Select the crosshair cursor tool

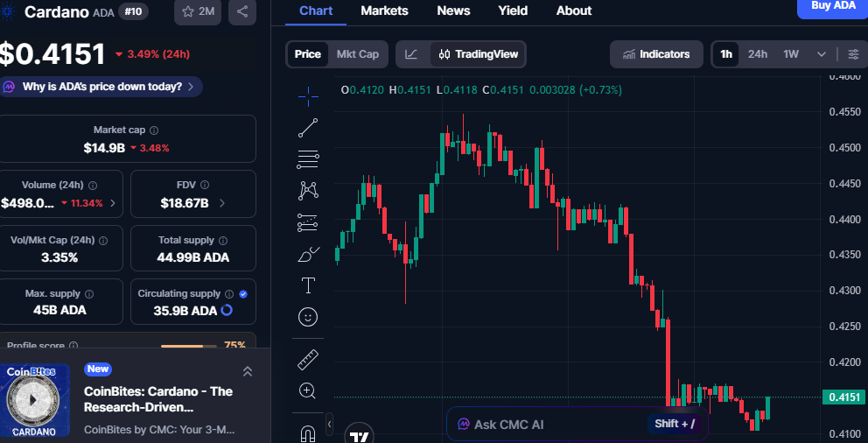point(308,95)
